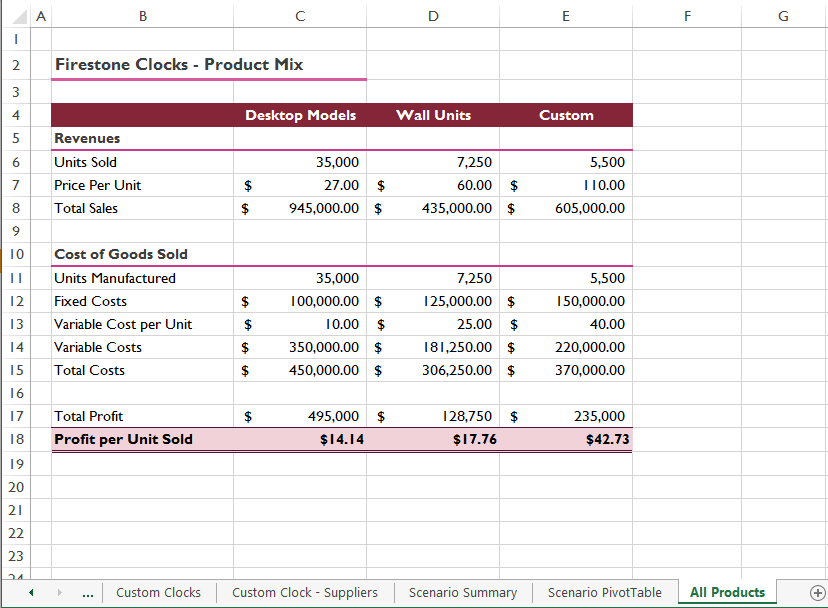Select the 'Desktop Models' header cell
This screenshot has width=828, height=608.
tap(300, 115)
